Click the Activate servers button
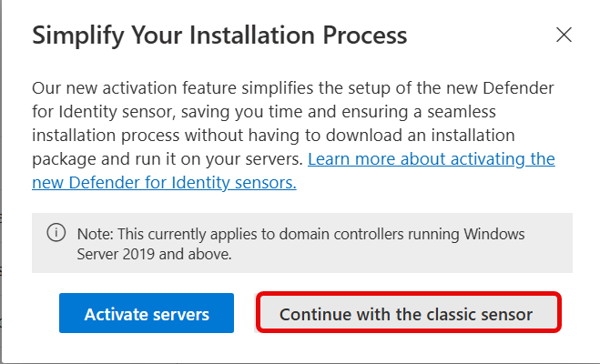The height and width of the screenshot is (364, 600). click(147, 314)
